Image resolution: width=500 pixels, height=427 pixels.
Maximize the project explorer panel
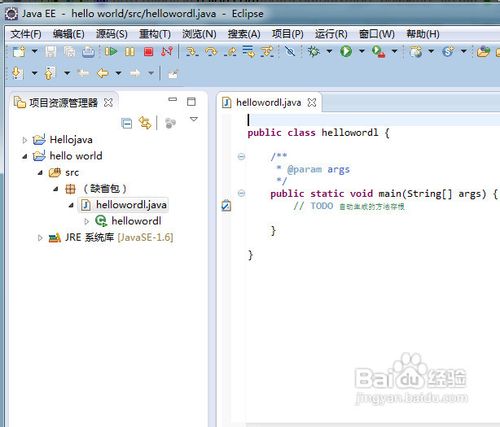(x=191, y=102)
